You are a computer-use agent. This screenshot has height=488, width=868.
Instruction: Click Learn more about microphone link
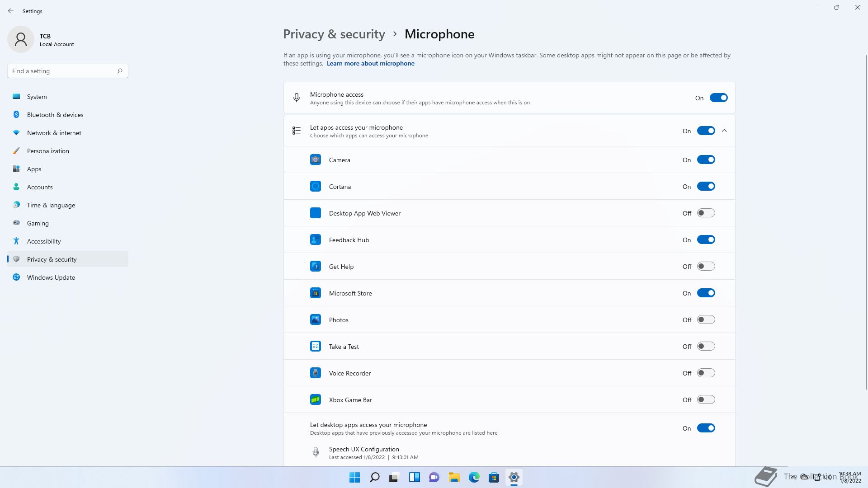[370, 63]
